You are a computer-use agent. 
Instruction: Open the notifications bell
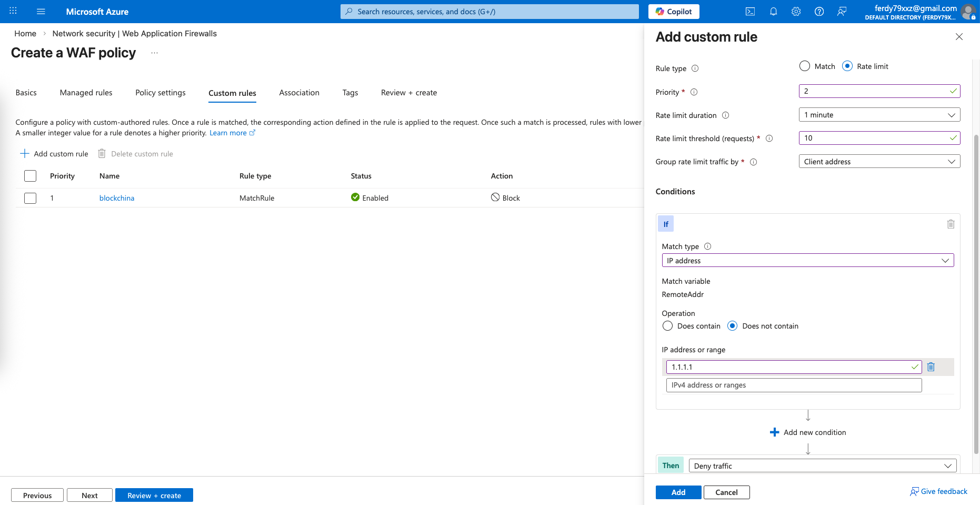pos(773,12)
